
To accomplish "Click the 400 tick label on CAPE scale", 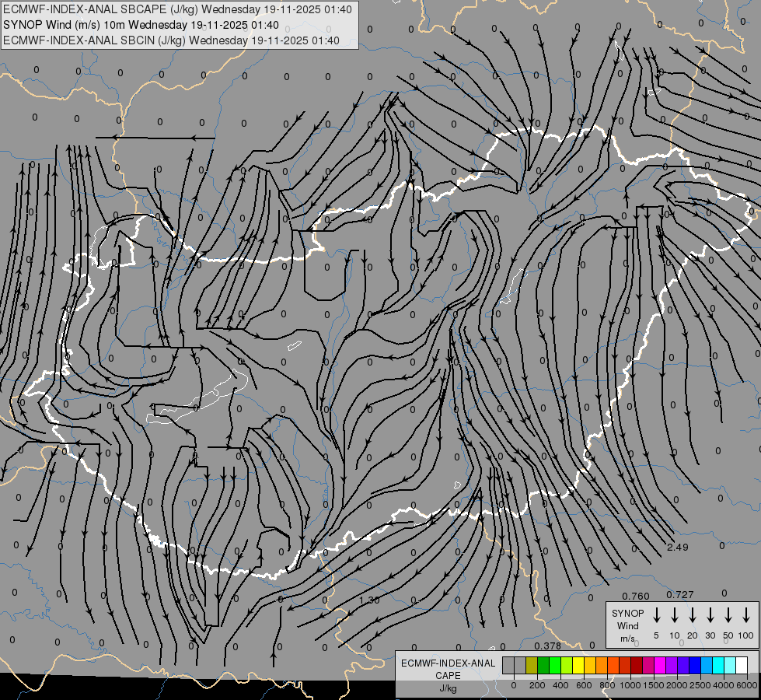I will (560, 685).
